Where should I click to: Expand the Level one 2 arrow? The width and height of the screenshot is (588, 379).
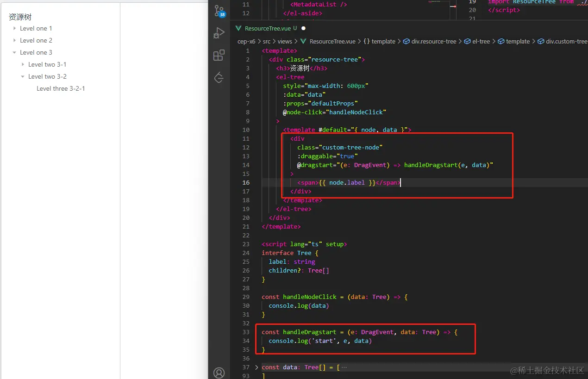click(x=15, y=40)
